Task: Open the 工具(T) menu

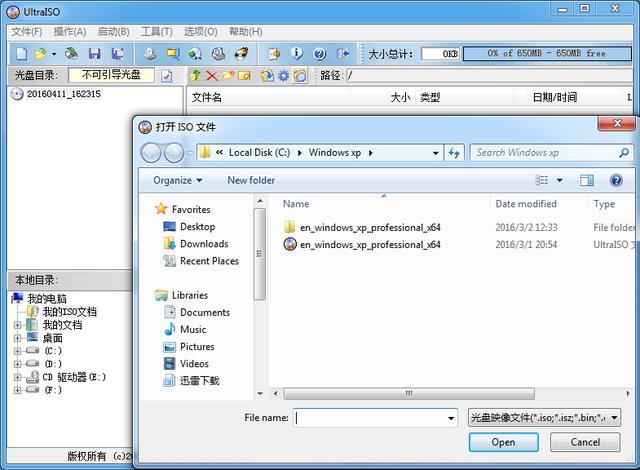Action: point(157,32)
